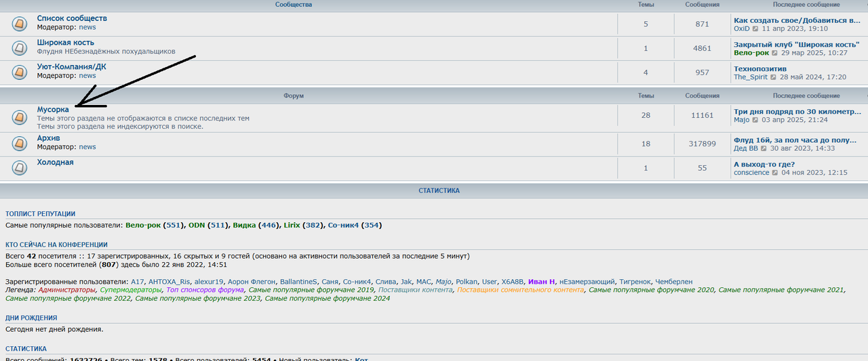868x361 pixels.
Task: View The_Spirit's profile
Action: [x=751, y=77]
